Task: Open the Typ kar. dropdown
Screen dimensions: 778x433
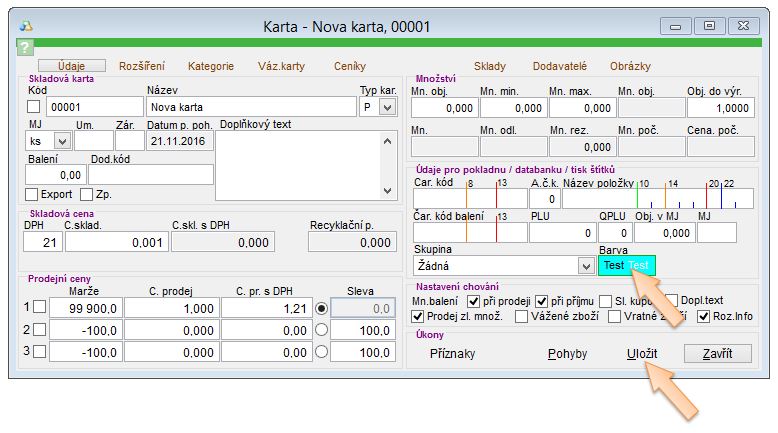Action: (388, 107)
